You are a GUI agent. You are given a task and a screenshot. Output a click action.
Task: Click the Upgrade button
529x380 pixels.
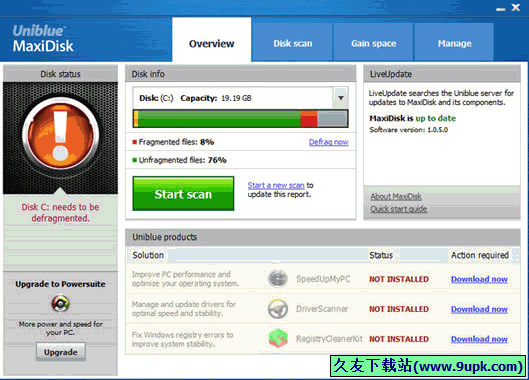click(61, 352)
